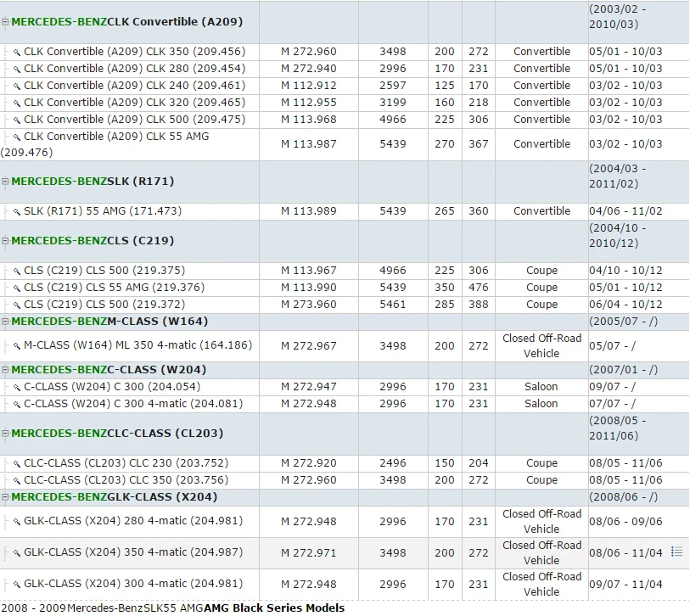Click magnifier icon beside CLK 320 (209.465)
The width and height of the screenshot is (690, 616).
pyautogui.click(x=17, y=104)
